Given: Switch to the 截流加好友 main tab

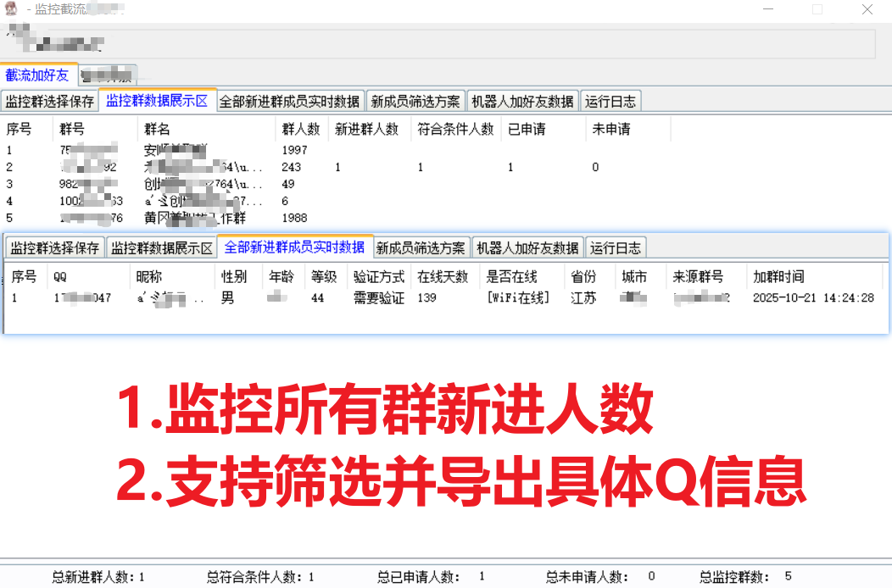Looking at the screenshot, I should click(38, 75).
